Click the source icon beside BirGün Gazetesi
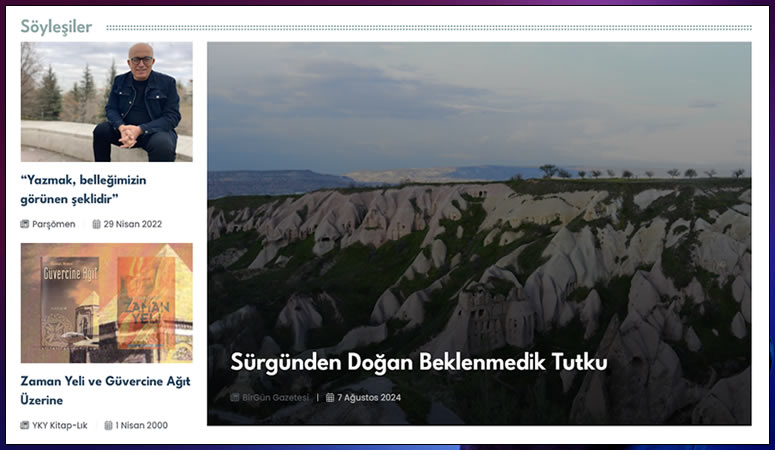The image size is (775, 450). (x=235, y=397)
